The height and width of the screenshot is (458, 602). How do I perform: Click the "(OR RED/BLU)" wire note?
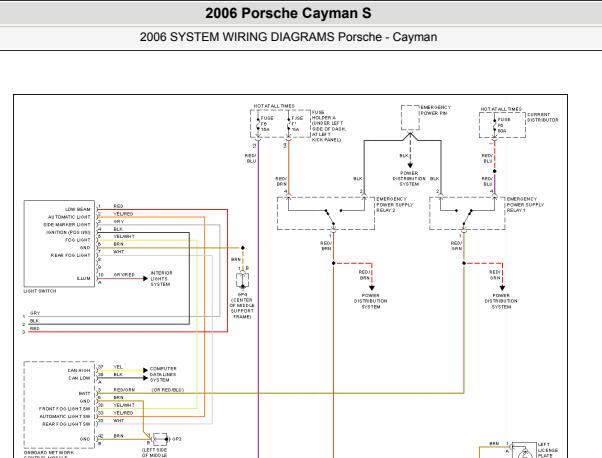(x=167, y=390)
